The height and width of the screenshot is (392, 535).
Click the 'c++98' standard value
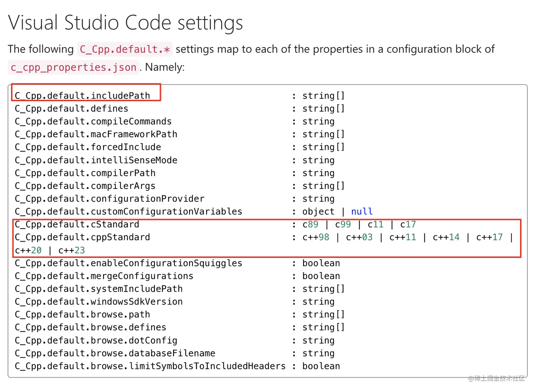(x=316, y=237)
